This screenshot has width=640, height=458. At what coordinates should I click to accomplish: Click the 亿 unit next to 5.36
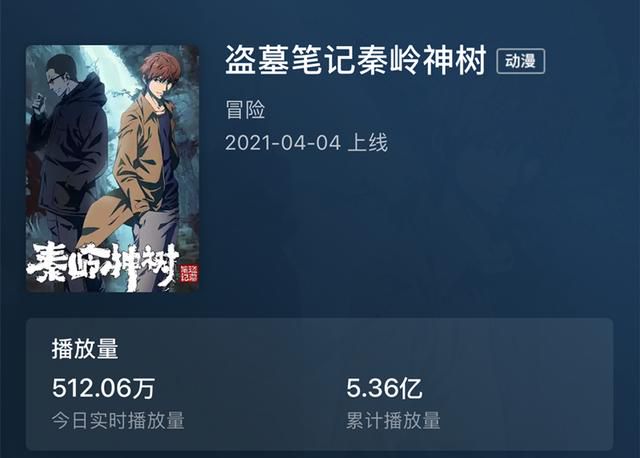(411, 388)
